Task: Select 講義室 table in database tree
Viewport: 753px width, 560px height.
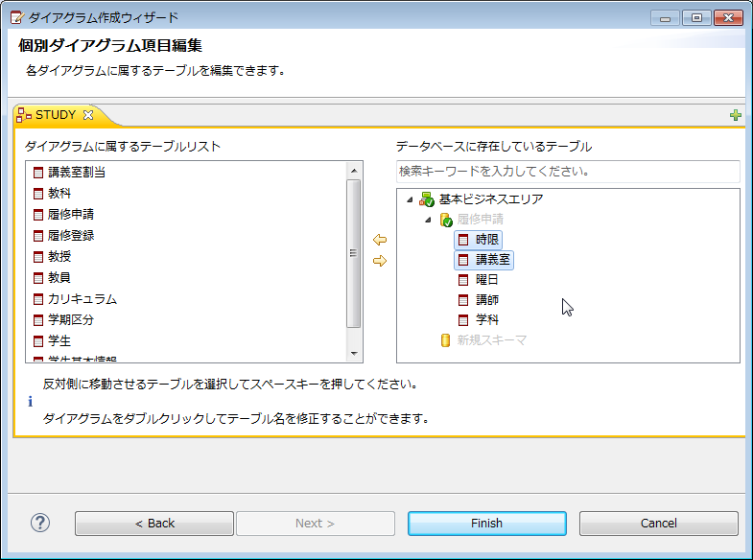Action: pos(493,260)
